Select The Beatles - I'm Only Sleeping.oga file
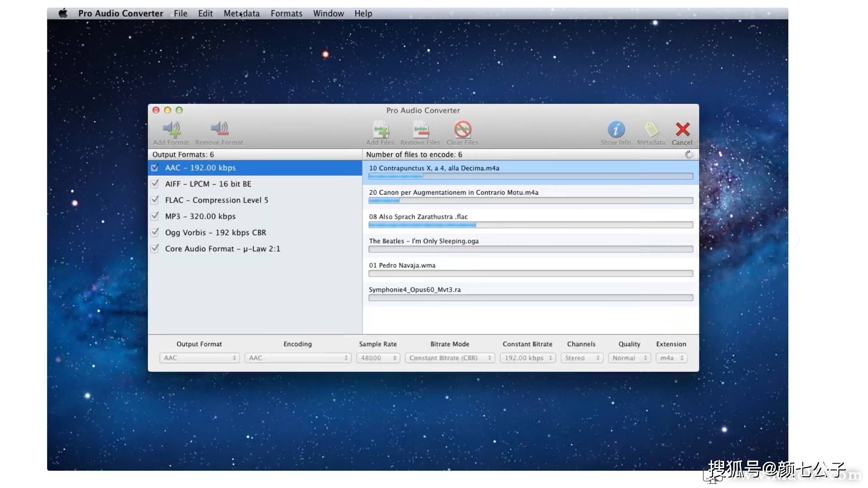 pyautogui.click(x=531, y=245)
